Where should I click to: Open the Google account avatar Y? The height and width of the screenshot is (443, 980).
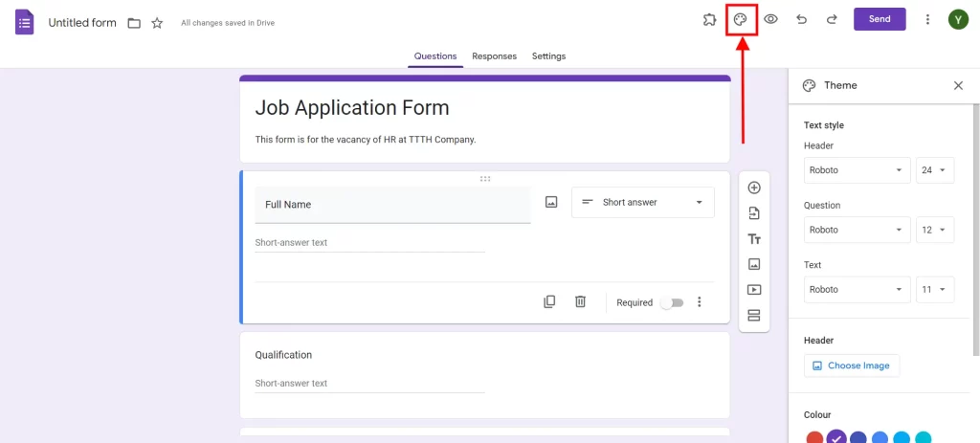[958, 19]
